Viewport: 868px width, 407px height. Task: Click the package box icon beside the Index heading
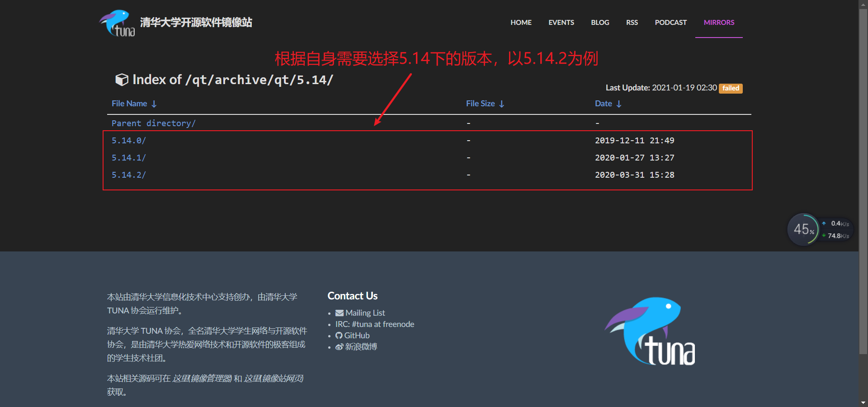point(122,80)
